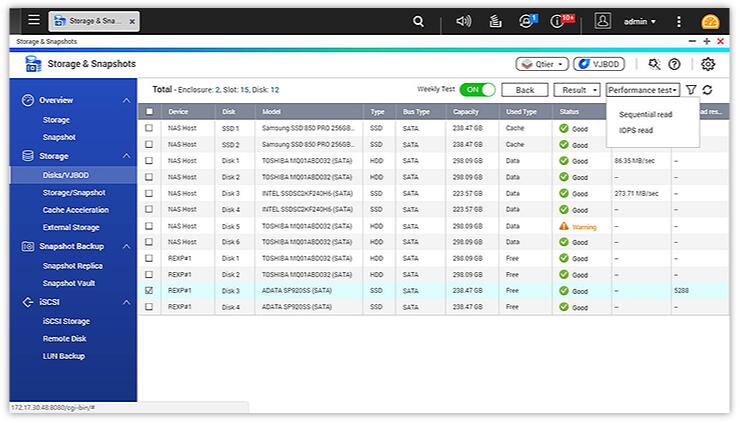Screen dimensions: 740x423
Task: Click the Overview section icon
Action: (x=28, y=100)
